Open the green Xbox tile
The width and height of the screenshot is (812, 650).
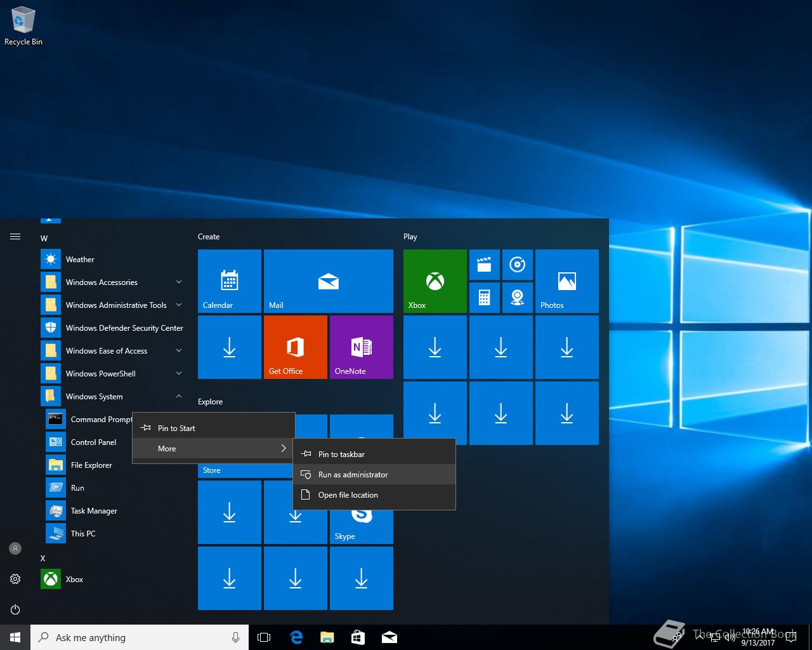point(435,281)
